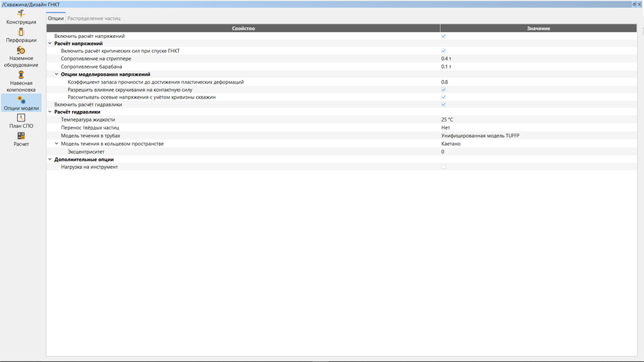644x362 pixels.
Task: Click the Значение column header
Action: (538, 28)
